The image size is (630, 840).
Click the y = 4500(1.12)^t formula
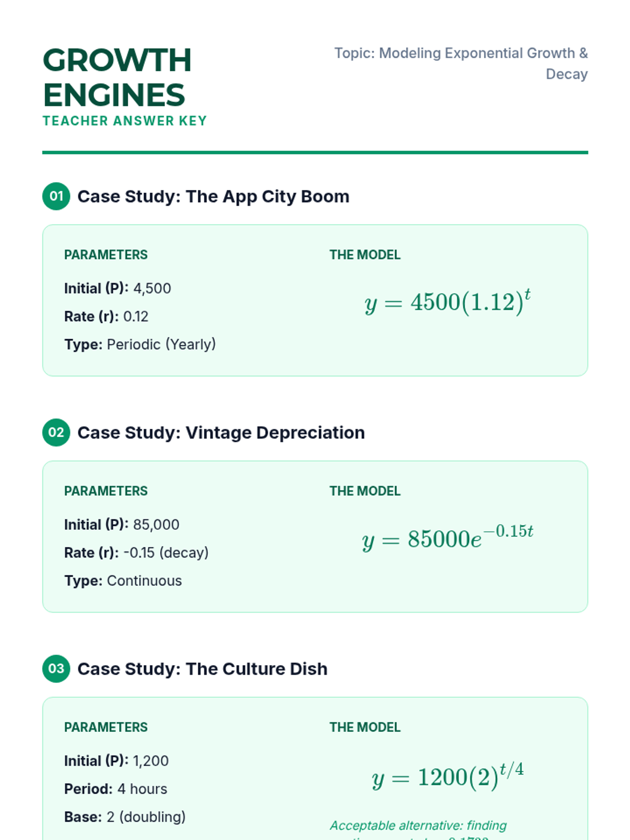[x=448, y=302]
